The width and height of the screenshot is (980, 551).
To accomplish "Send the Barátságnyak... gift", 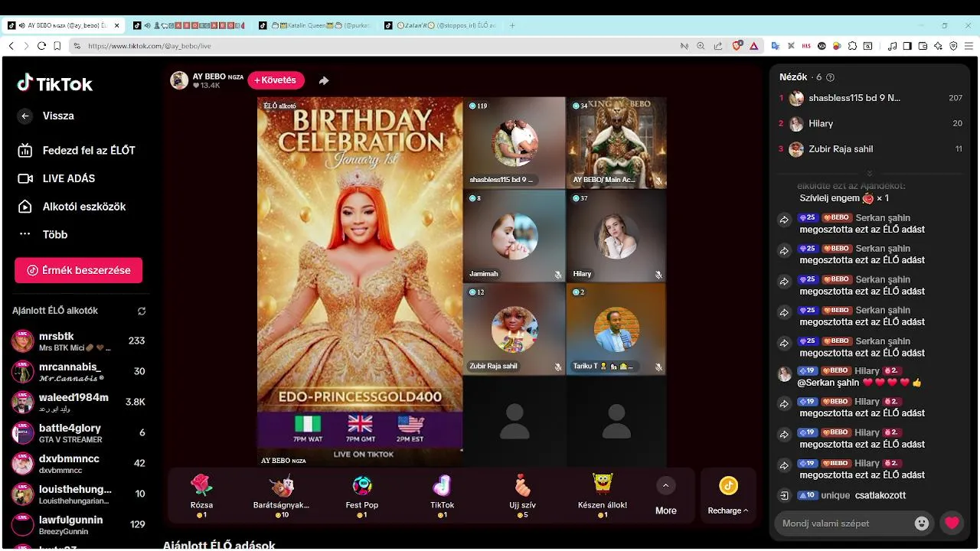I will pos(281,495).
